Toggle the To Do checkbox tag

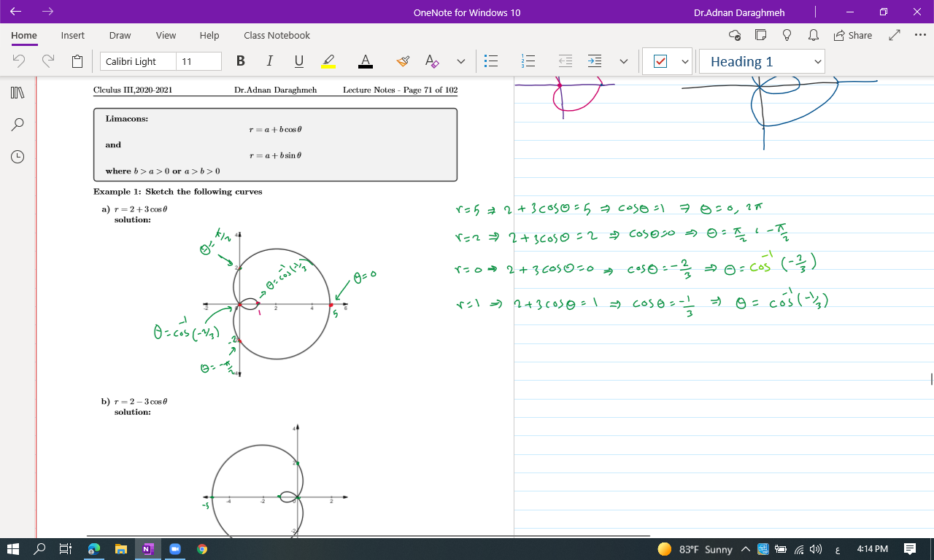click(x=660, y=62)
